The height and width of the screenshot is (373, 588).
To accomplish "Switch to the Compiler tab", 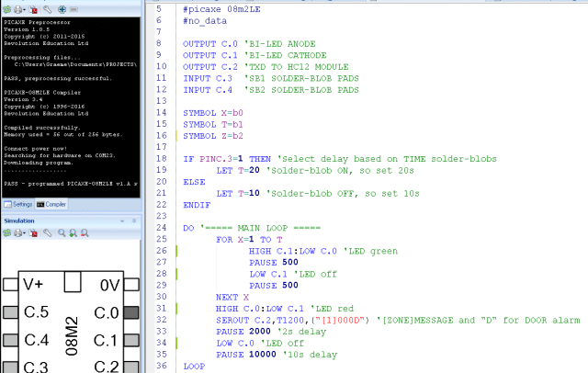I will point(51,204).
